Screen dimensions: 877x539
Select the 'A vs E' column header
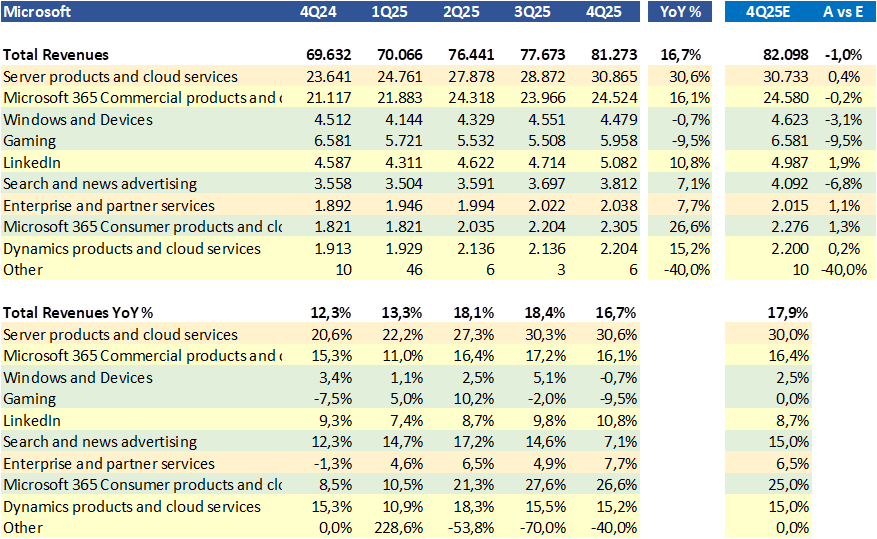843,12
